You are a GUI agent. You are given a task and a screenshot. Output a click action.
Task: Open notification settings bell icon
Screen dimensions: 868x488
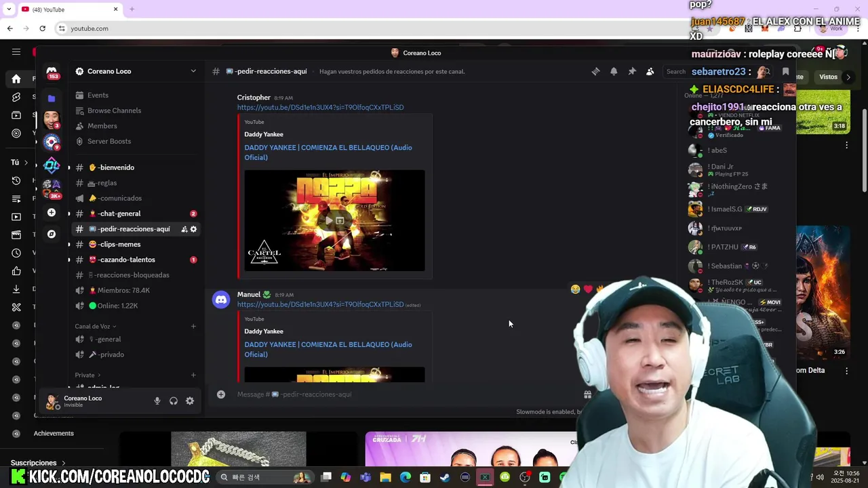coord(614,71)
